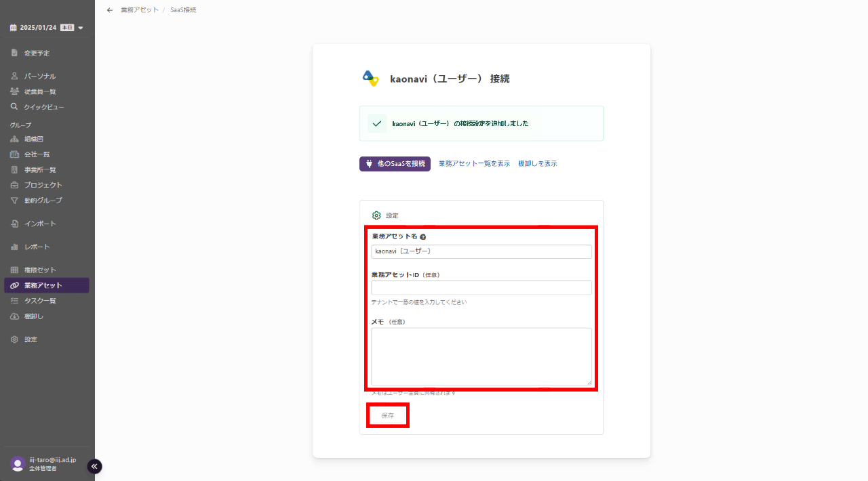Click the user avatar icon

point(18,463)
